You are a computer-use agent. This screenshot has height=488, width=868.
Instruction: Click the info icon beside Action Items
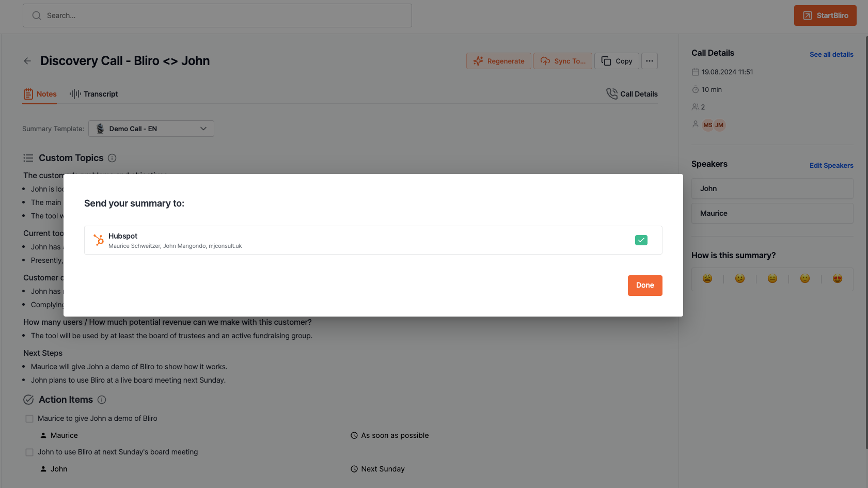(102, 400)
